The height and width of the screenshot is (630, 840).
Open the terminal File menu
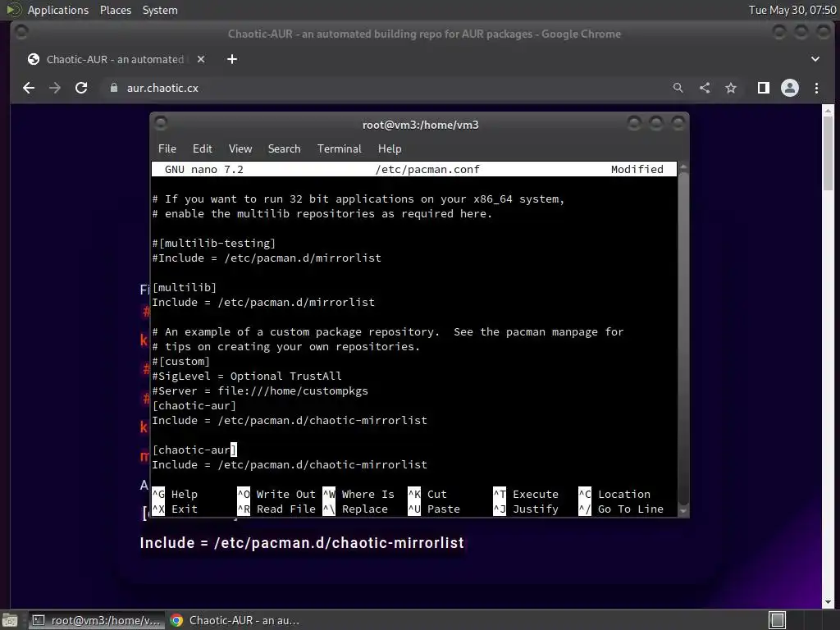(x=167, y=149)
